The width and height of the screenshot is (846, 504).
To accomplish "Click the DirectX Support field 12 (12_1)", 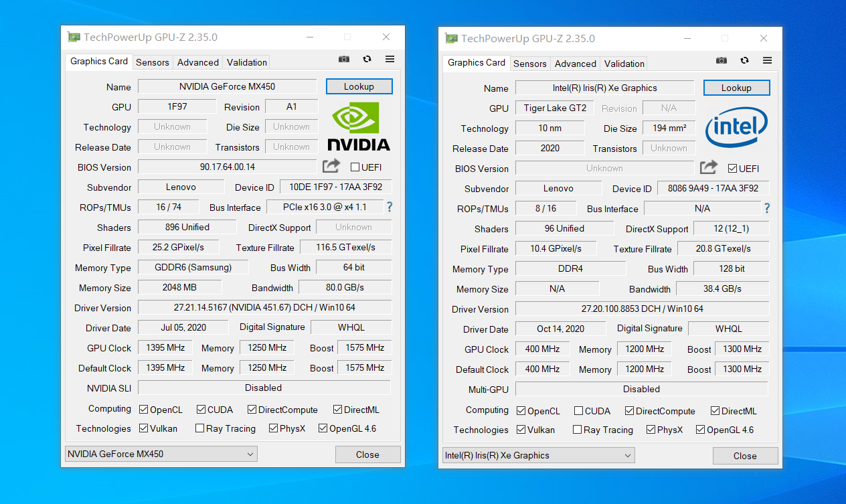I will pos(731,228).
